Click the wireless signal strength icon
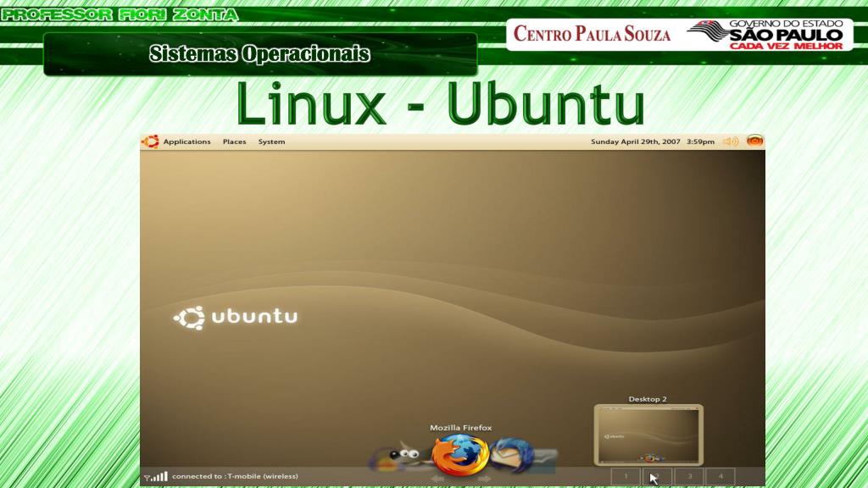This screenshot has width=868, height=488. 156,476
